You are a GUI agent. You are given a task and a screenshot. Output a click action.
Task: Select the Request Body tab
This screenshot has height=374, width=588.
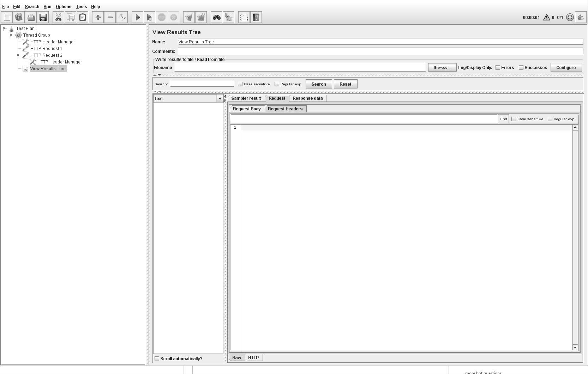(x=247, y=109)
